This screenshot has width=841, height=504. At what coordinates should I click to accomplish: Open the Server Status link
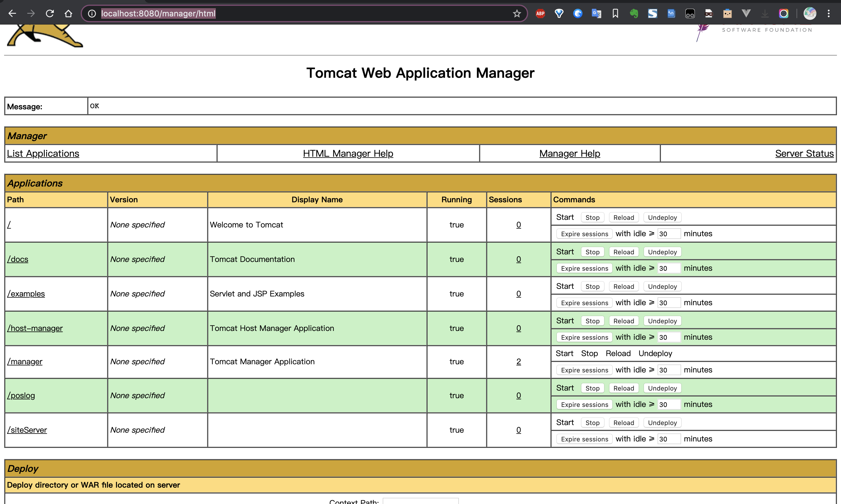(x=804, y=153)
